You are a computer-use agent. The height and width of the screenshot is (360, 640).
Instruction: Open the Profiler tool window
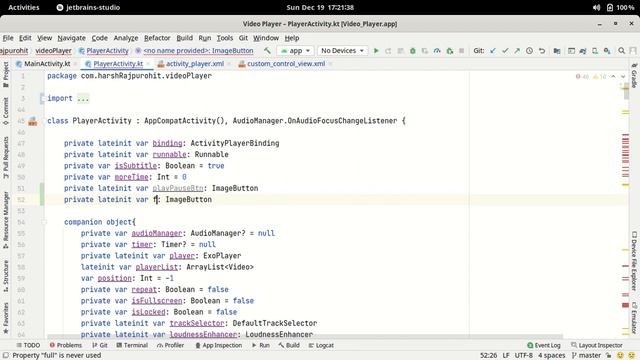[171, 345]
